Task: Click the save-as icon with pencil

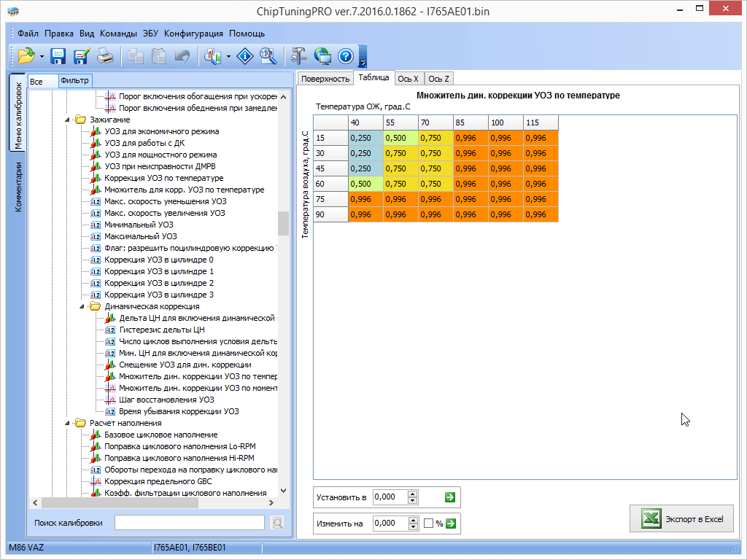Action: tap(82, 55)
